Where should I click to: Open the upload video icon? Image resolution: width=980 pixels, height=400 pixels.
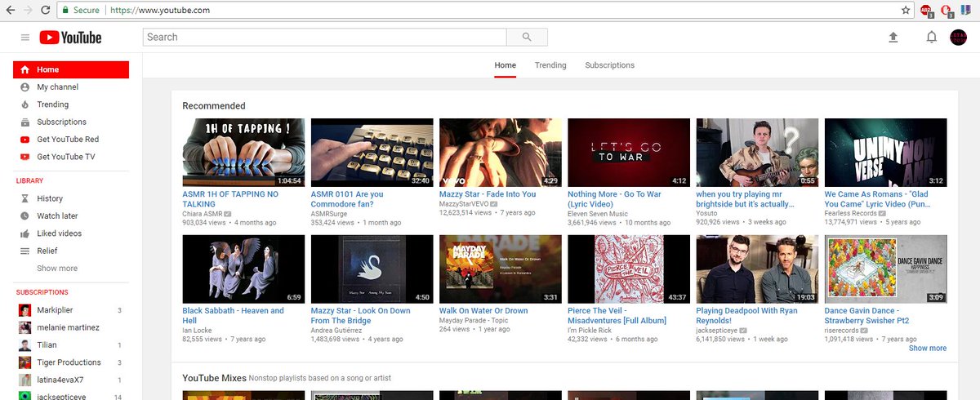pos(893,38)
